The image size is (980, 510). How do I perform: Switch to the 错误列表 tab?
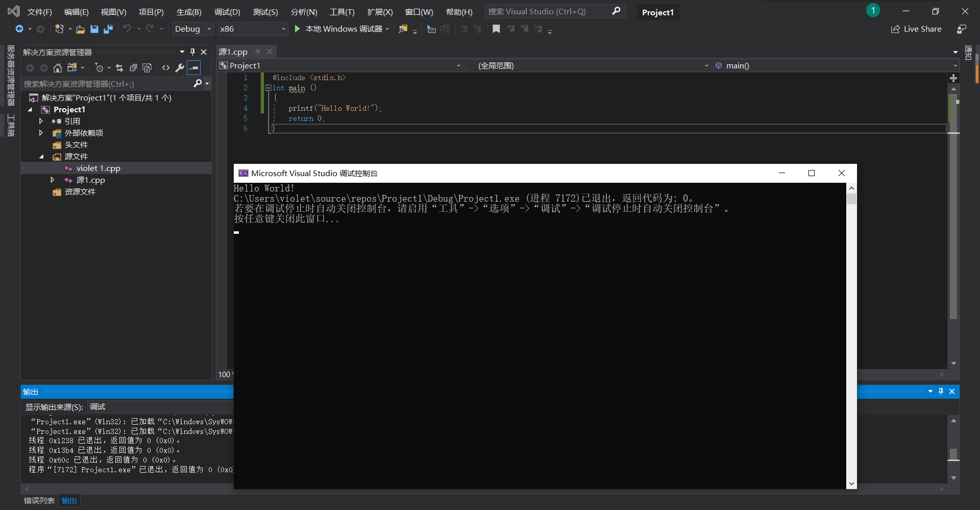click(39, 501)
